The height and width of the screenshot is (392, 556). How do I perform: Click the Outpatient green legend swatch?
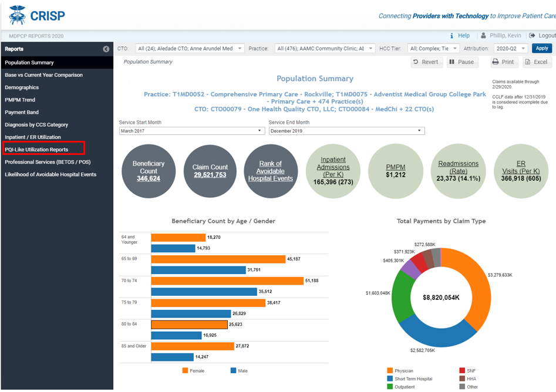click(x=390, y=387)
